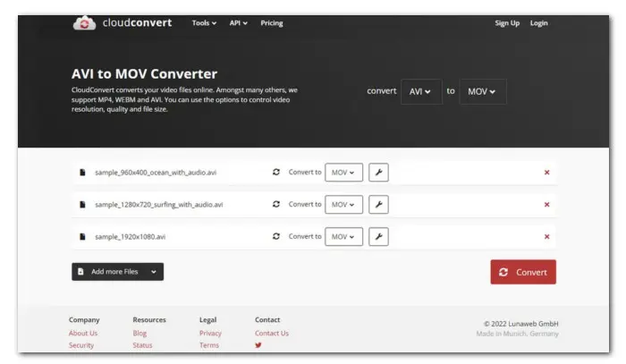Image resolution: width=626 pixels, height=364 pixels.
Task: Open About Us footer link
Action: pyautogui.click(x=83, y=333)
